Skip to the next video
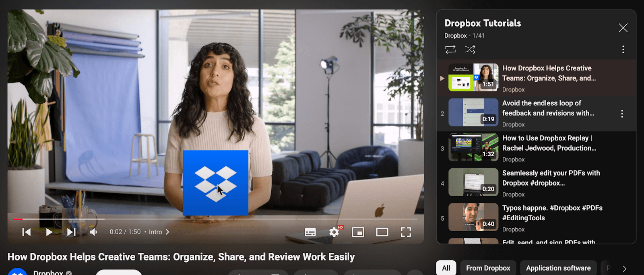 pyautogui.click(x=71, y=232)
